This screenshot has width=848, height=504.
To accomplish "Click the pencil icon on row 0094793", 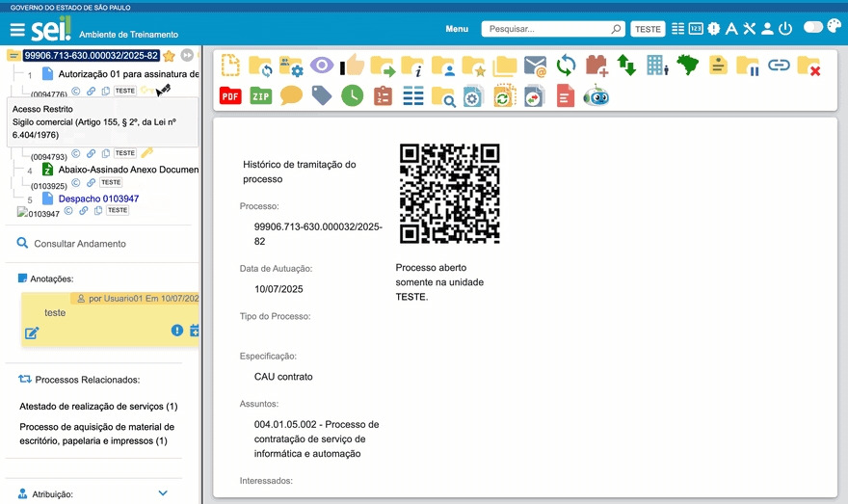I will click(147, 153).
